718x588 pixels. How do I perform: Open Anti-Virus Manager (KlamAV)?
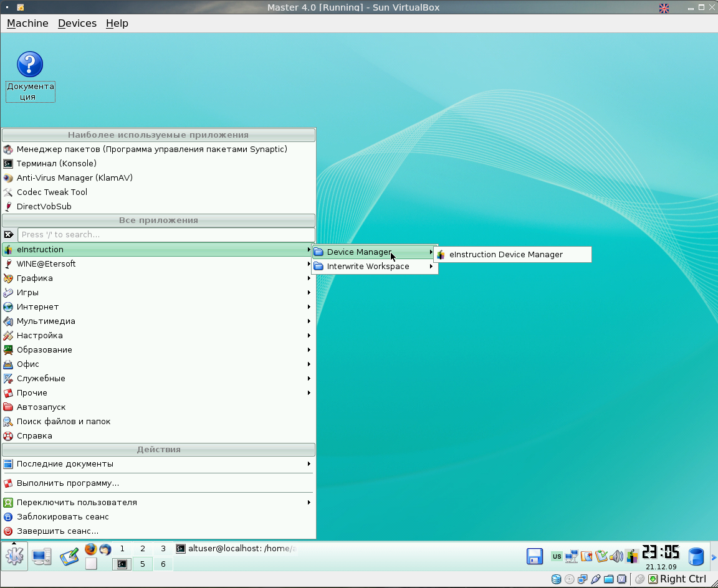coord(158,178)
